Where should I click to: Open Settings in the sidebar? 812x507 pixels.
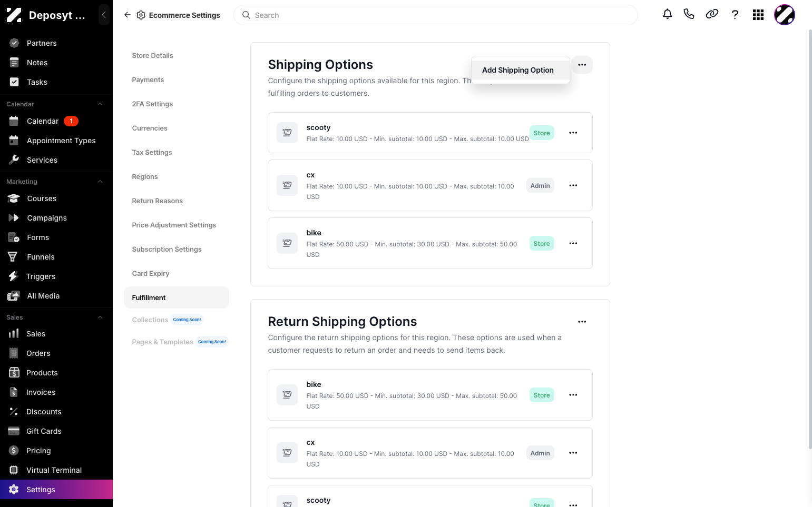56,490
